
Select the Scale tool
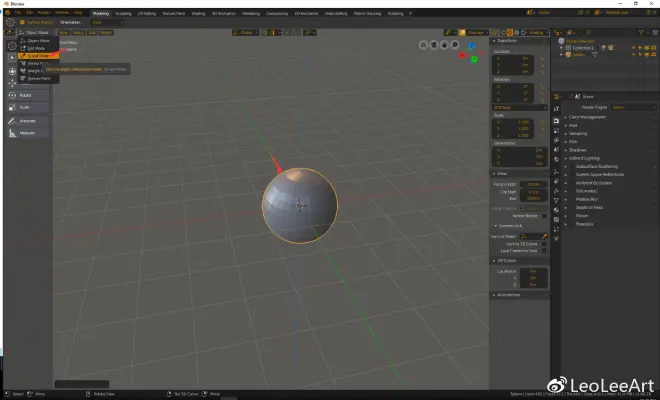coord(28,107)
